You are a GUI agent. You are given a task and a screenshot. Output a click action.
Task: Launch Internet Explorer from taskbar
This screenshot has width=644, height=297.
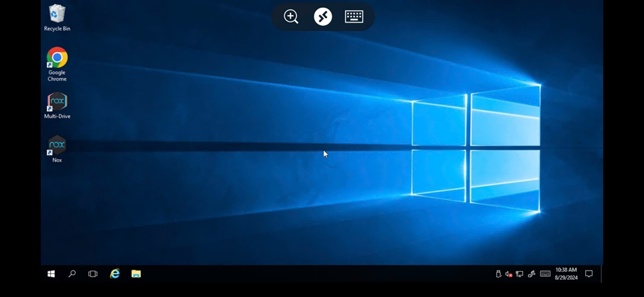pyautogui.click(x=114, y=274)
